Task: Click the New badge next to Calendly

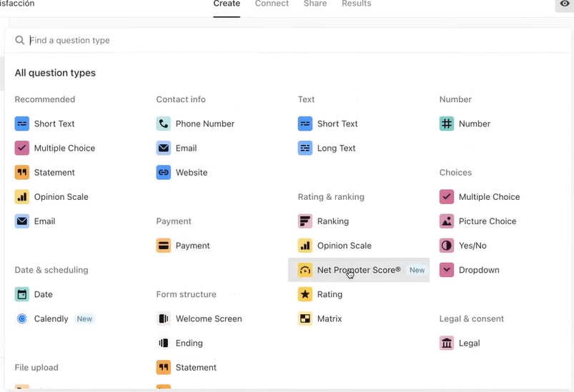Action: (84, 318)
